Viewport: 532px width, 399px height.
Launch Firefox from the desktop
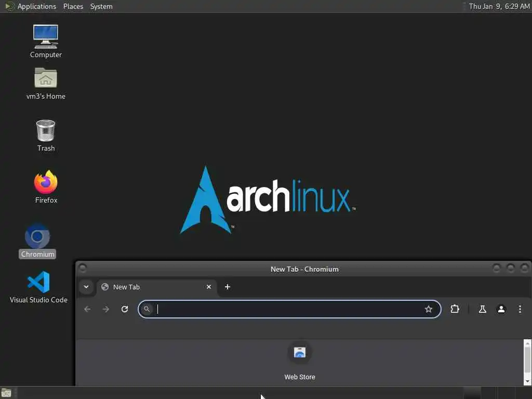46,187
